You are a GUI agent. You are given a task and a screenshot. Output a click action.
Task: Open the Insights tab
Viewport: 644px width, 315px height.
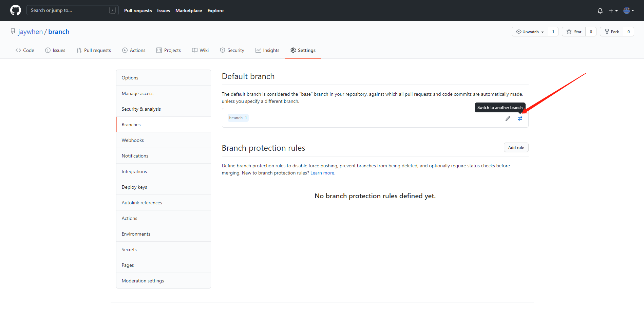pos(267,50)
